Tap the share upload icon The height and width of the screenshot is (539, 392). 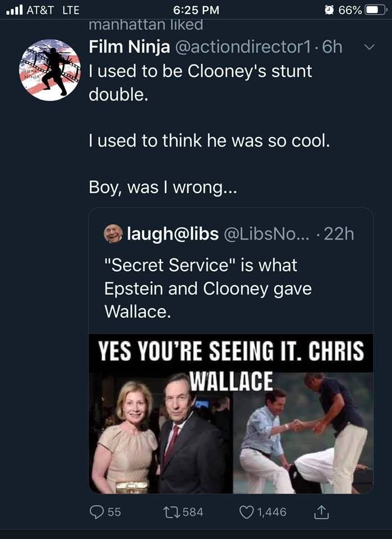pyautogui.click(x=322, y=511)
